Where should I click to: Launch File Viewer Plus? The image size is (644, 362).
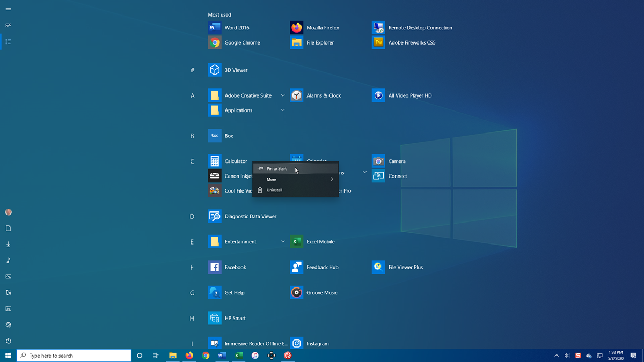click(398, 267)
